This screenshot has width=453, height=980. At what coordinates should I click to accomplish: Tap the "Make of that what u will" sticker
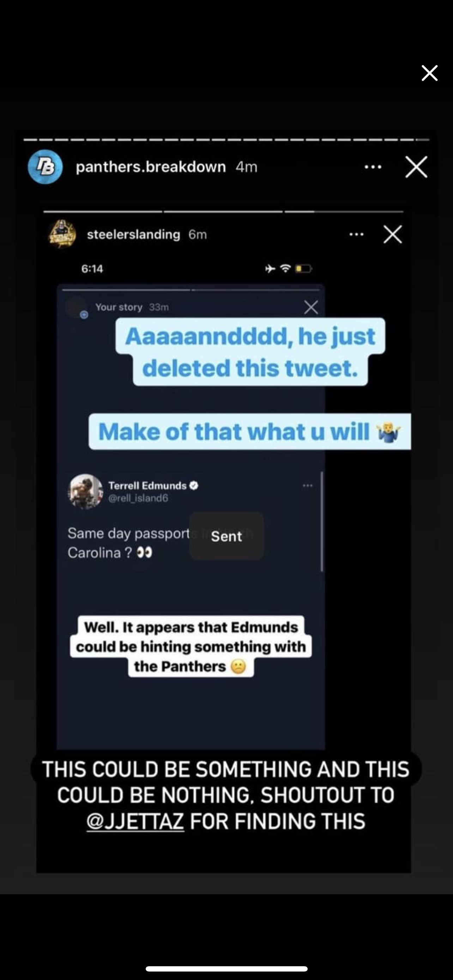click(249, 431)
